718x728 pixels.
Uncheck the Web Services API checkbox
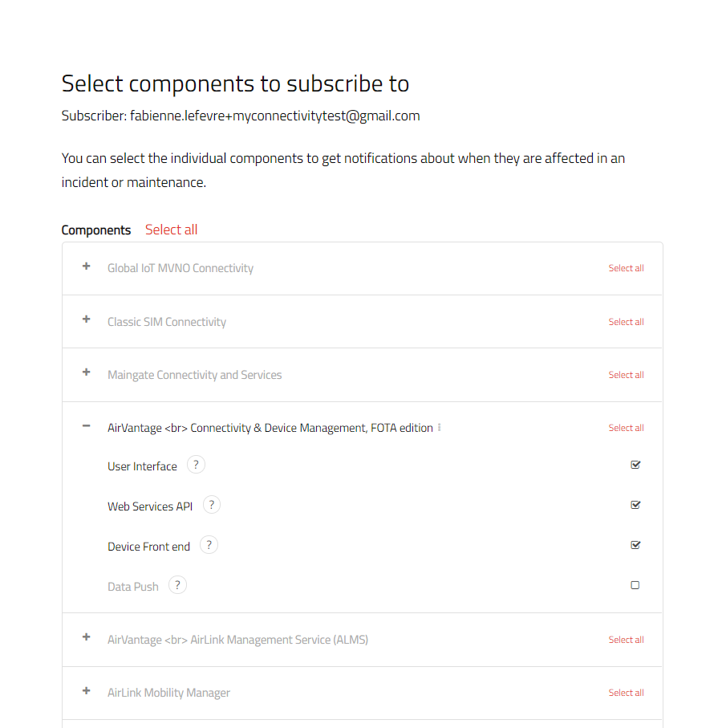click(635, 505)
